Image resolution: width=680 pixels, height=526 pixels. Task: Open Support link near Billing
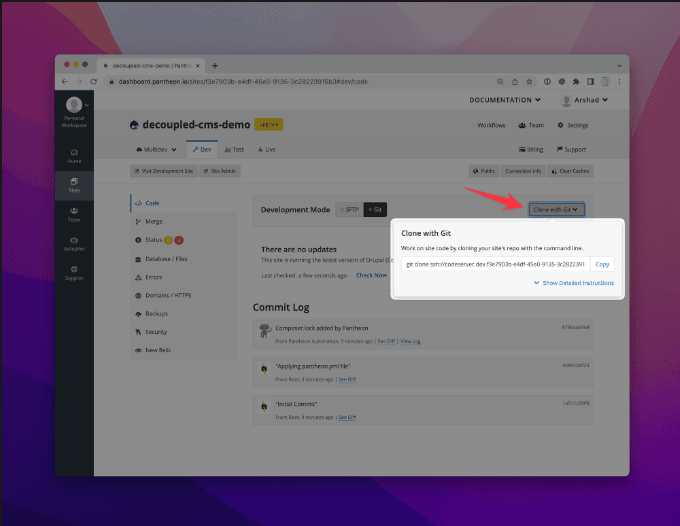(571, 150)
